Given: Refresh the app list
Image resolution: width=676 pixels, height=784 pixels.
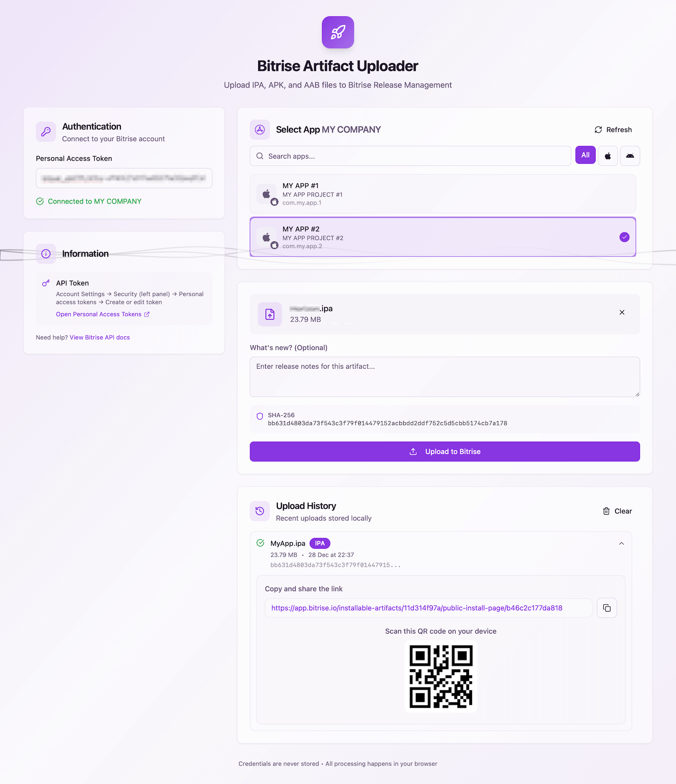Looking at the screenshot, I should (x=613, y=129).
